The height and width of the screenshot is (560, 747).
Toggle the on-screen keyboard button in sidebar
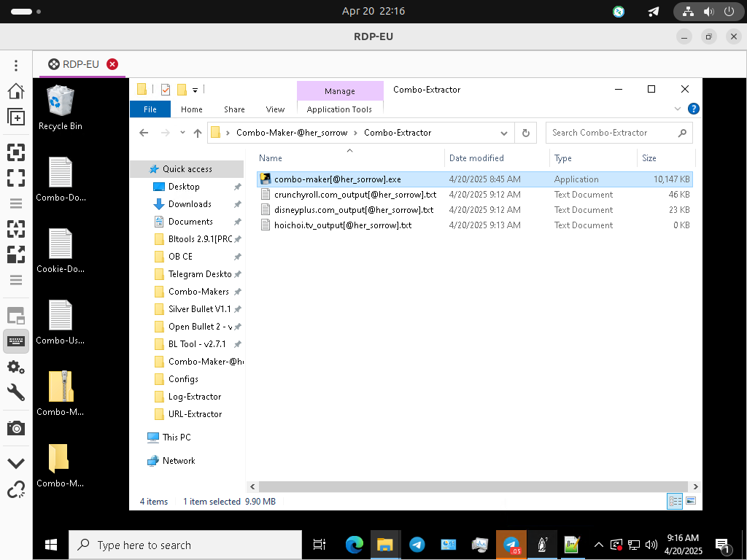click(16, 341)
